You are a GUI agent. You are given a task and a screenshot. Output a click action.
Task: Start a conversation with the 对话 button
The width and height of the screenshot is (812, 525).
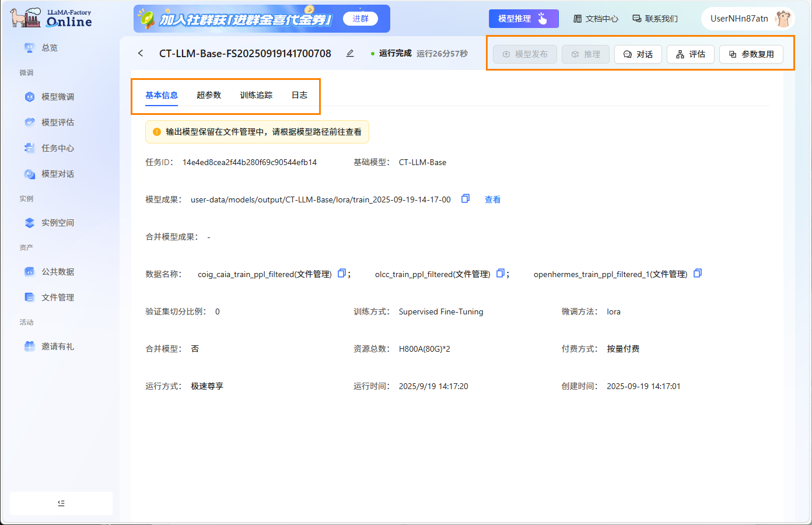pyautogui.click(x=638, y=54)
